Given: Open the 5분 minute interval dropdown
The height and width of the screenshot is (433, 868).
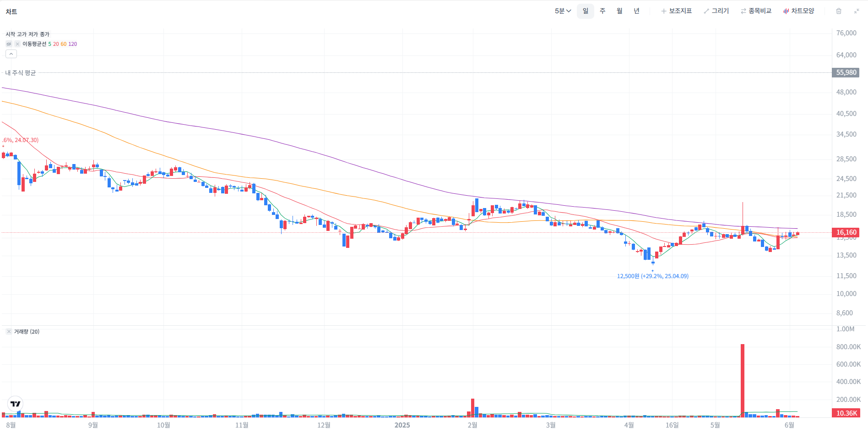Looking at the screenshot, I should pos(563,11).
